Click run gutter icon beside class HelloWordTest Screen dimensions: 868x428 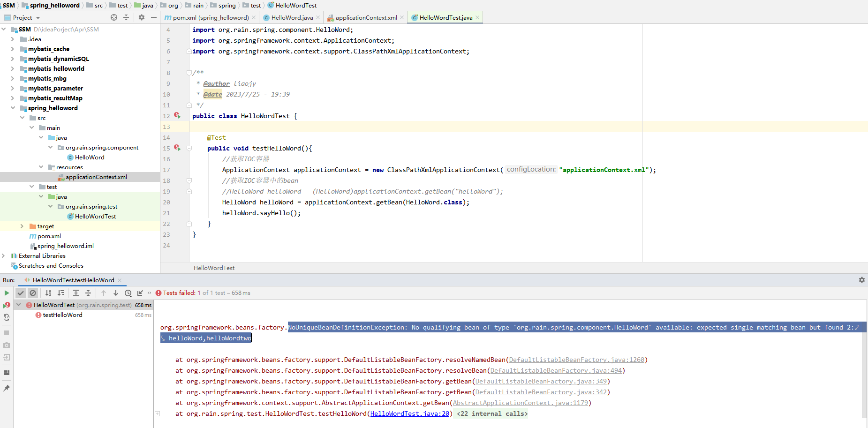tap(177, 115)
